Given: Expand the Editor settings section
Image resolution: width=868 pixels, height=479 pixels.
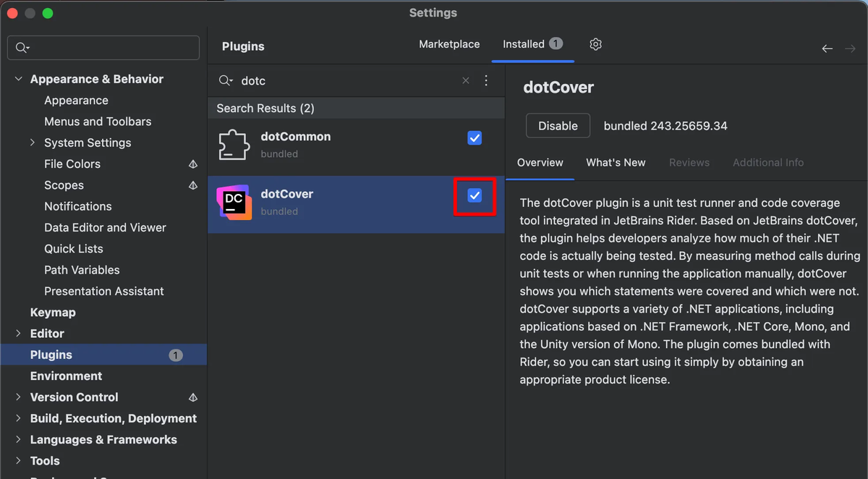Looking at the screenshot, I should 19,334.
